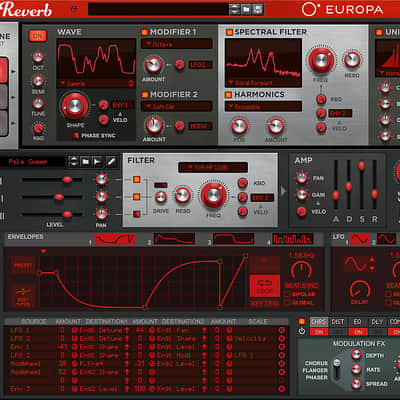This screenshot has width=400, height=400.
Task: Click the Spectral Filter RESO knob
Action: pos(352,60)
